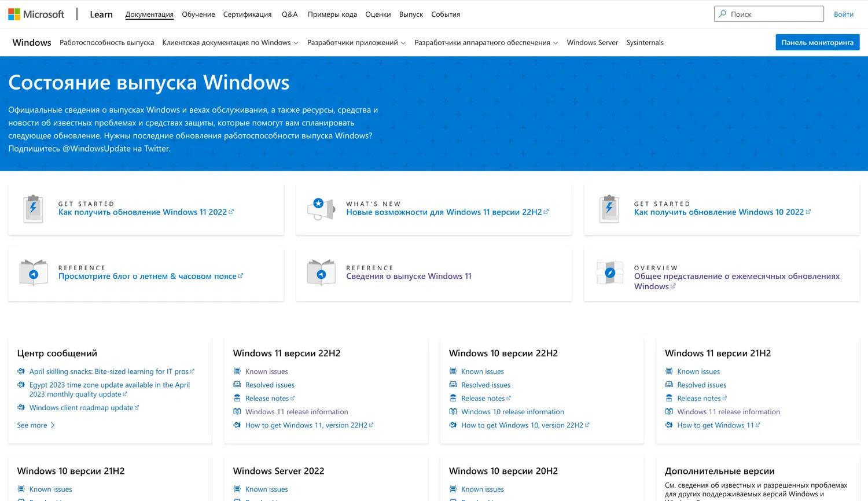Click the icon beside Egypt 2023 time zone update
868x501 pixels.
pyautogui.click(x=21, y=385)
